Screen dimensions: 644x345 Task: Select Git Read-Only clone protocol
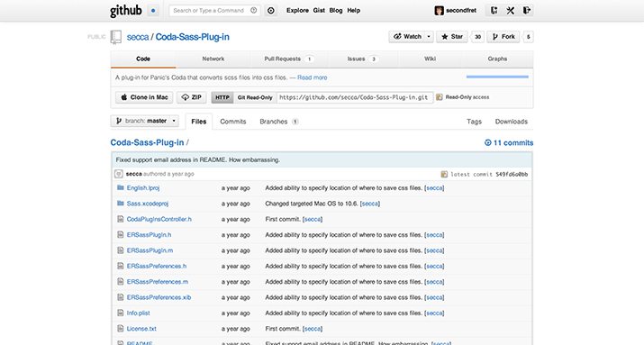click(255, 97)
